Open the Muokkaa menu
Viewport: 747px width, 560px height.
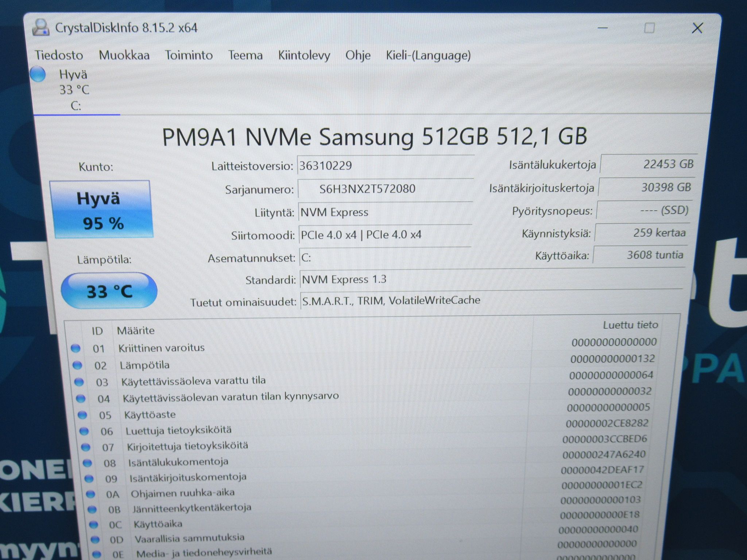(x=124, y=55)
